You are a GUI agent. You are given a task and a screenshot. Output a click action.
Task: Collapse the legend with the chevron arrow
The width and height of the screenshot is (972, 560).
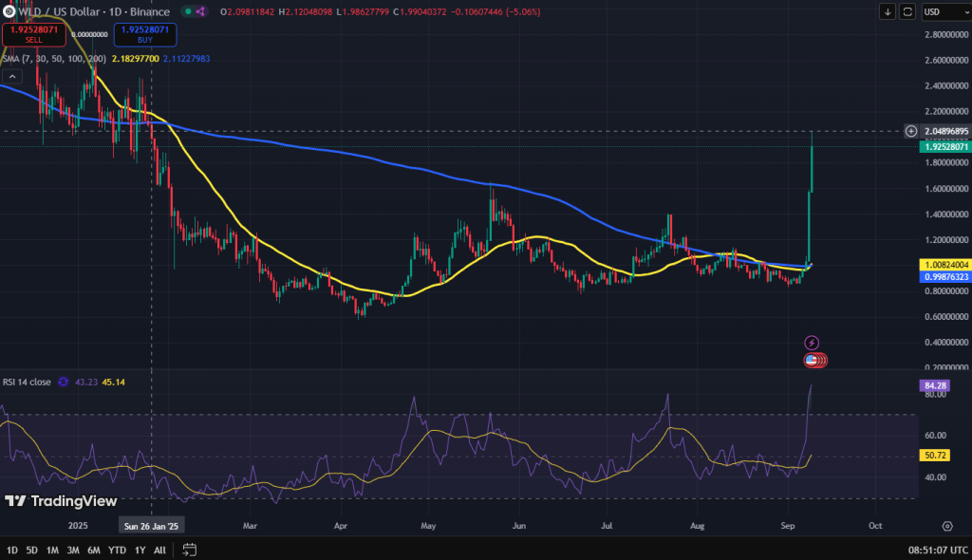click(x=12, y=76)
